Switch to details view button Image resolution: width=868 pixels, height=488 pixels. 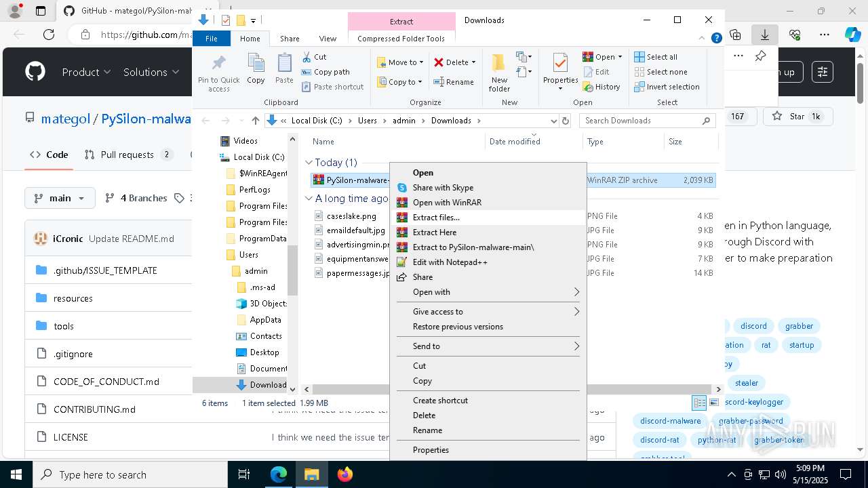tap(699, 403)
